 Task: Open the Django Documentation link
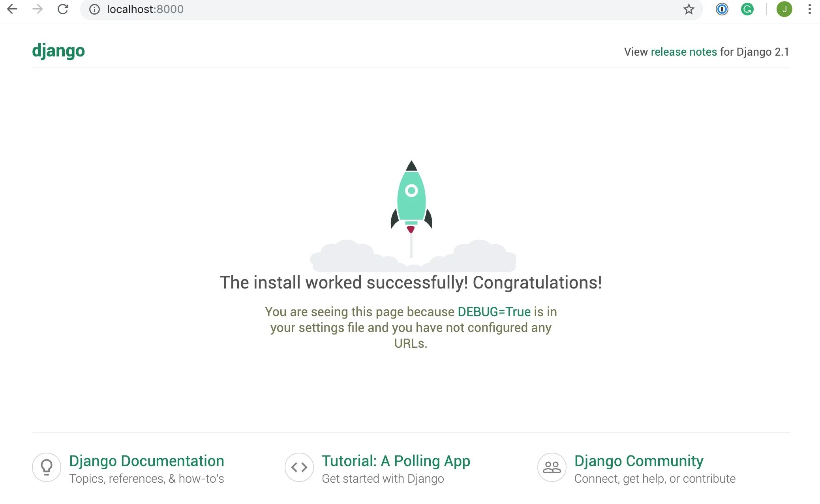coord(146,461)
